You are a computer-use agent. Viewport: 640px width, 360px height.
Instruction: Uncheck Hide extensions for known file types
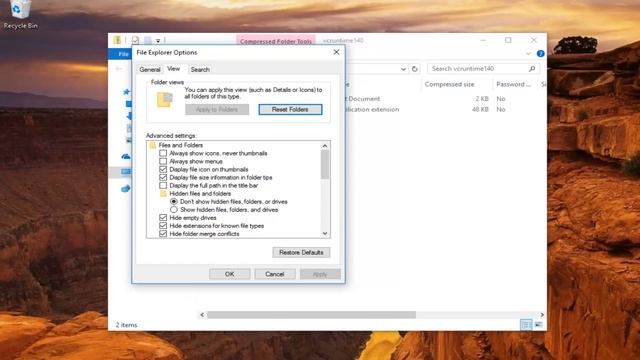[x=163, y=226]
